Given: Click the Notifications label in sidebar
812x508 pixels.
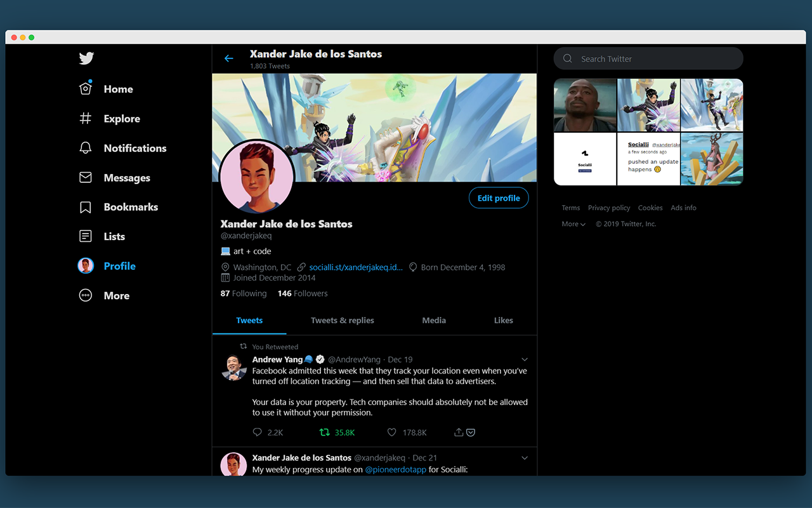Looking at the screenshot, I should (135, 148).
